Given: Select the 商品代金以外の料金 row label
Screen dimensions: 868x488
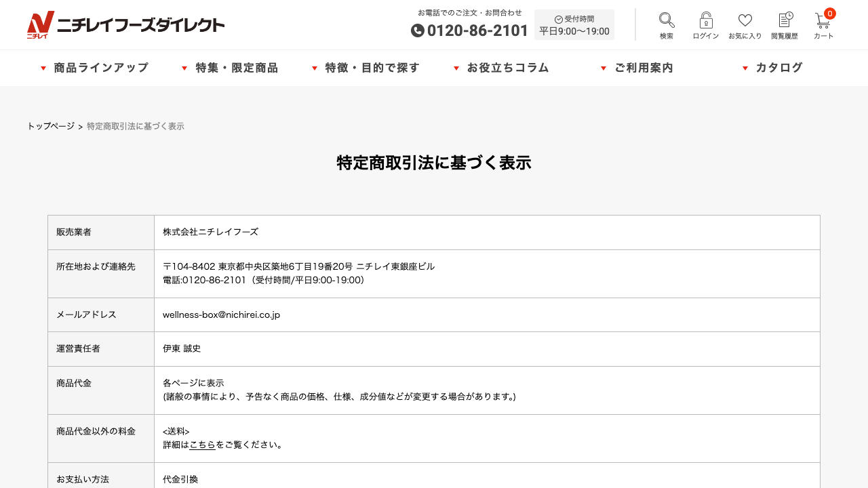Looking at the screenshot, I should (x=96, y=431).
